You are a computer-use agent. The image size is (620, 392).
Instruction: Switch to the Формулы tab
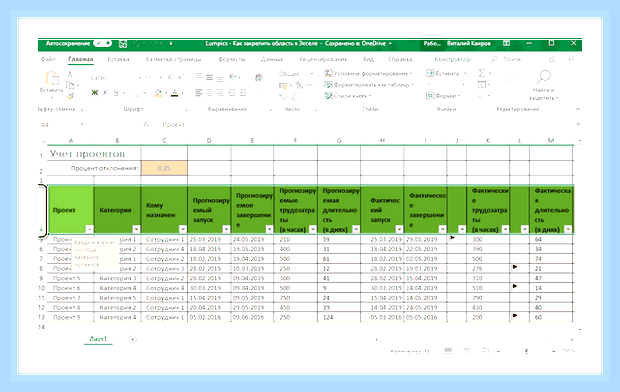tap(232, 59)
